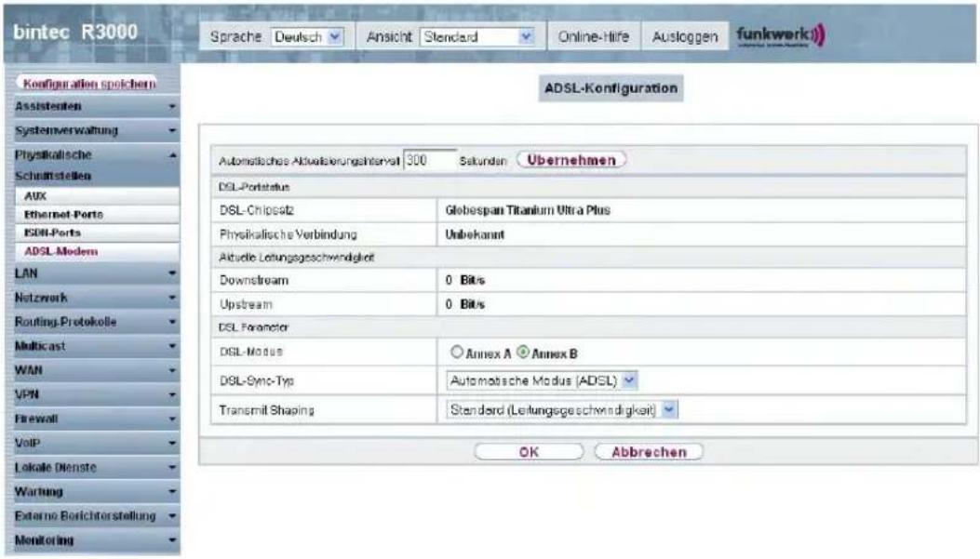Image resolution: width=980 pixels, height=559 pixels.
Task: Open the Sprache language dropdown
Action: [307, 37]
